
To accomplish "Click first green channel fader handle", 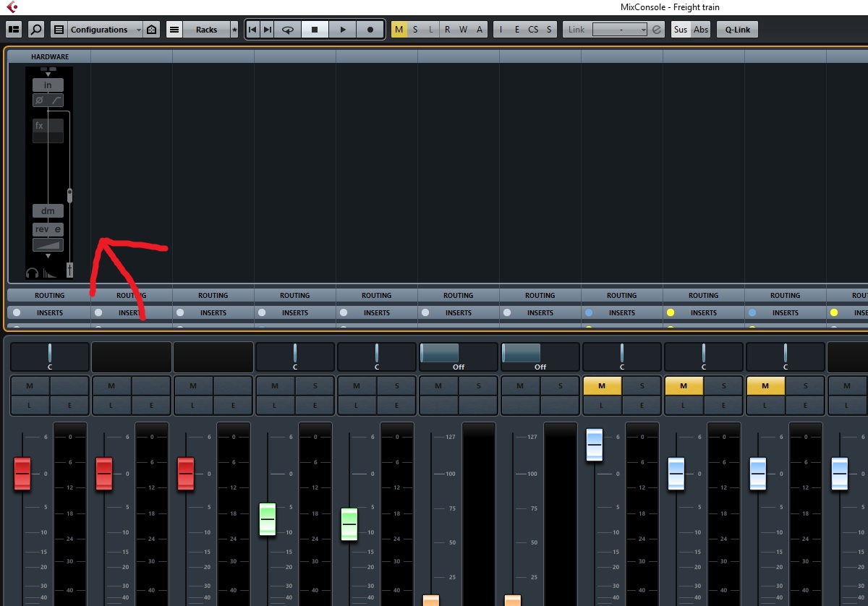I will tap(268, 519).
